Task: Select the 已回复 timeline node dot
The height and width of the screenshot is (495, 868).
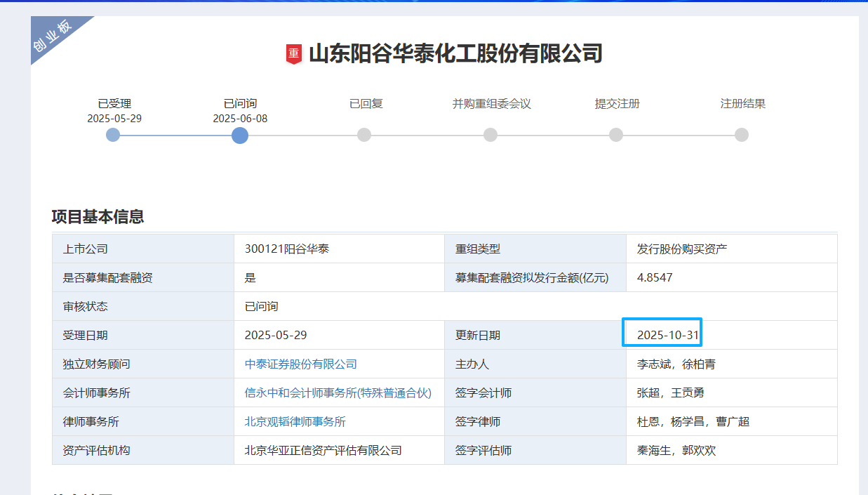Action: point(364,135)
